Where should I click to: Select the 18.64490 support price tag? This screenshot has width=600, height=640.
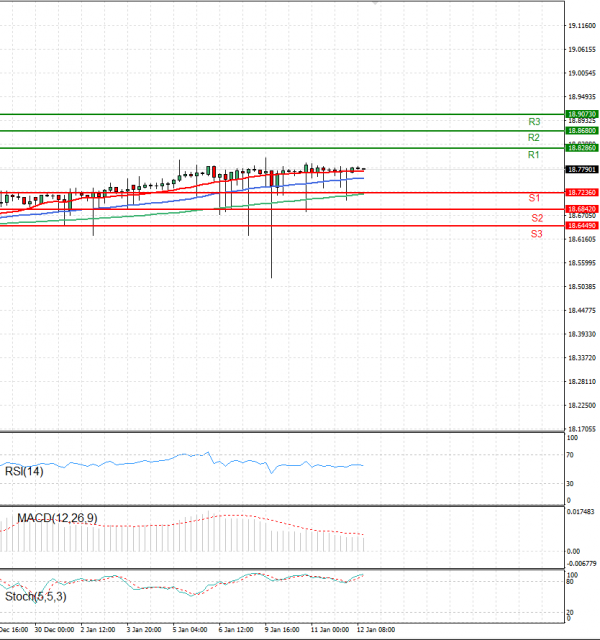tap(582, 226)
